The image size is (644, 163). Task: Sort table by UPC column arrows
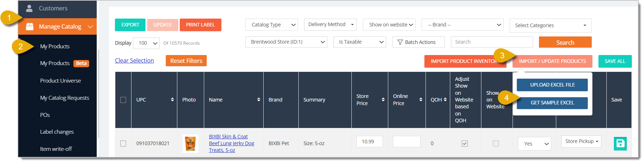(x=172, y=100)
